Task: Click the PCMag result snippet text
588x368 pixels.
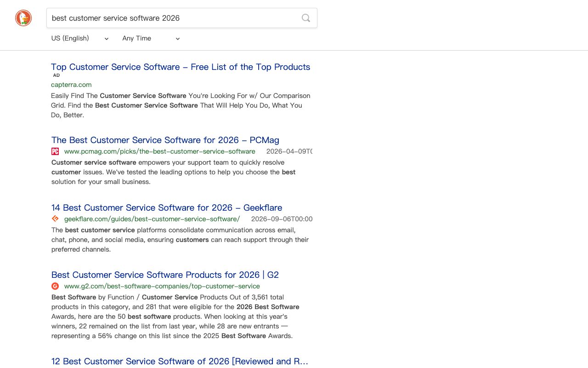Action: pos(174,172)
